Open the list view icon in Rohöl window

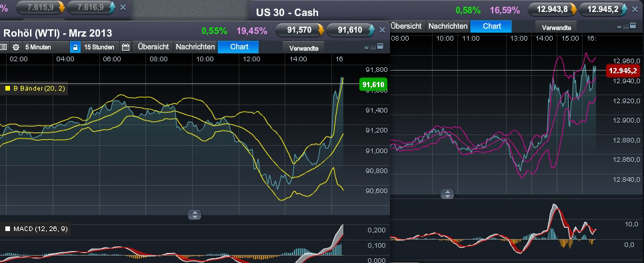(x=3, y=47)
